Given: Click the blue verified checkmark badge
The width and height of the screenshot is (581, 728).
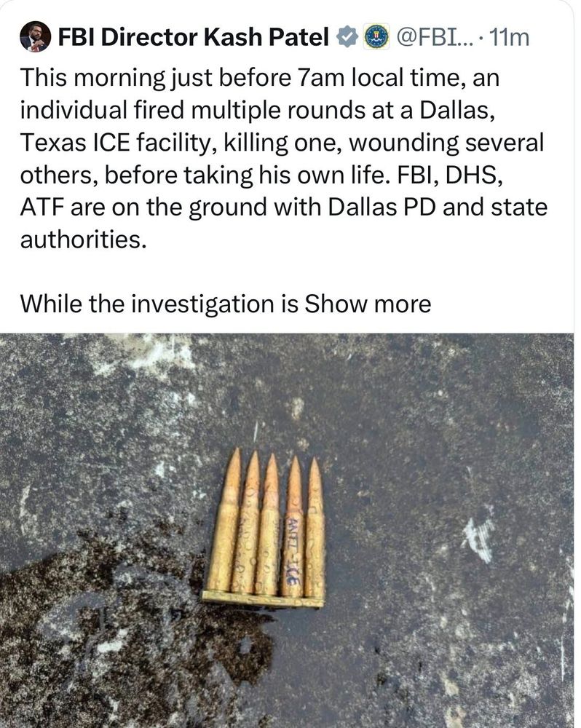Looking at the screenshot, I should point(347,37).
